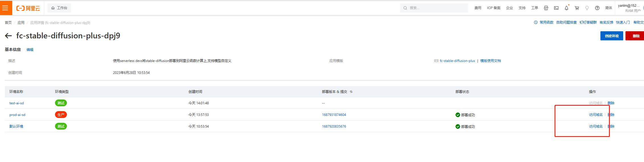Click the red 删除 application button

635,36
